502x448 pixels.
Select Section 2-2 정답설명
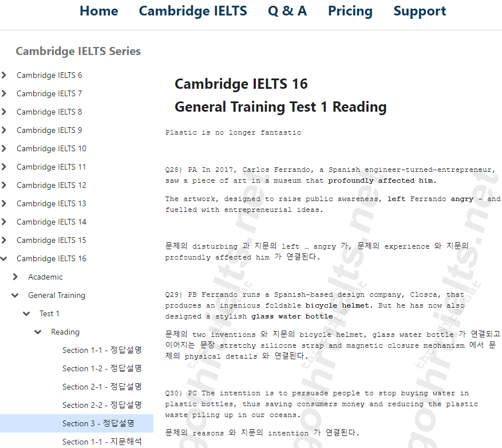tap(102, 405)
